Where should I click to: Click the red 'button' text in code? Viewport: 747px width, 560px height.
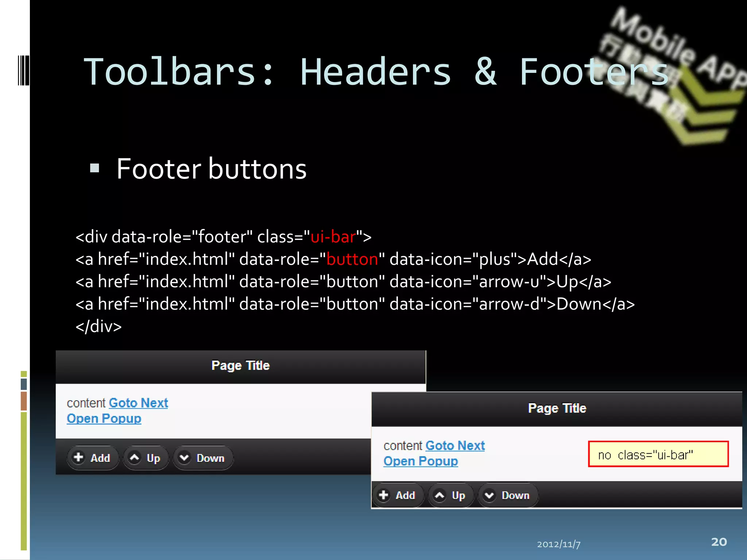[352, 259]
